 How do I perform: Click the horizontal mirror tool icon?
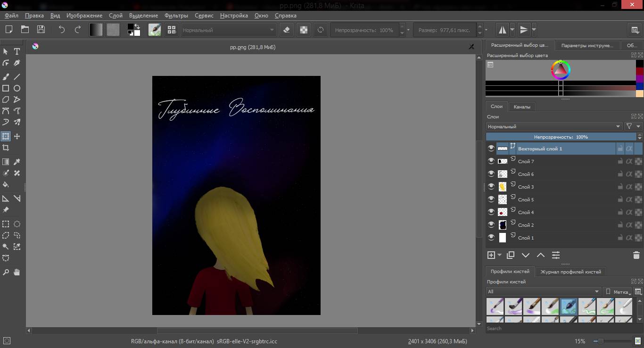tap(502, 30)
